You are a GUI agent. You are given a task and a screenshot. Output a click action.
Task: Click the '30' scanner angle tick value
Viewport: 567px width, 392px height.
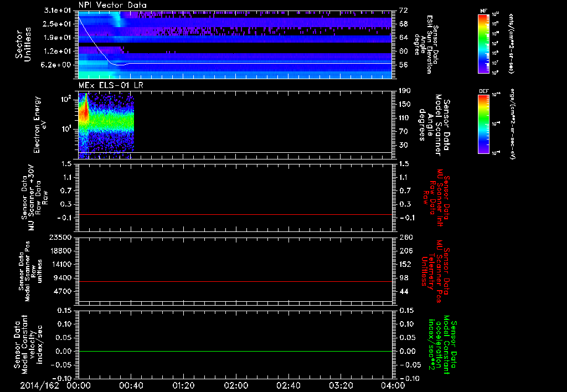(403, 146)
